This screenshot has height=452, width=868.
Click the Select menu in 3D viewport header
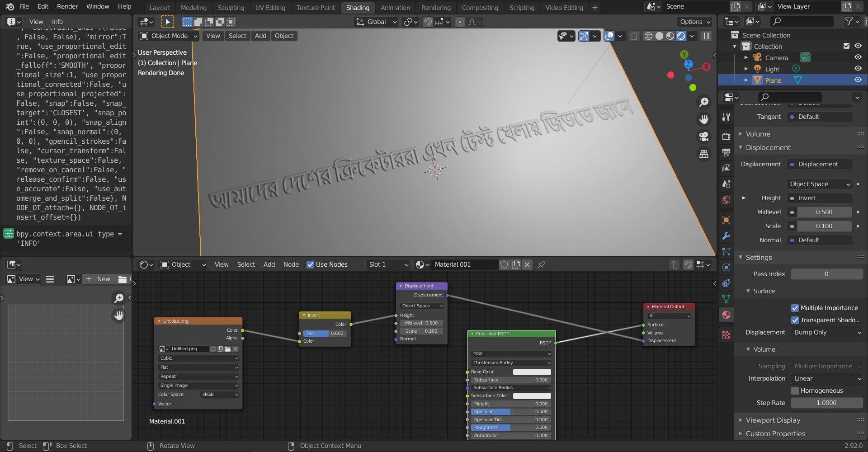coord(237,36)
